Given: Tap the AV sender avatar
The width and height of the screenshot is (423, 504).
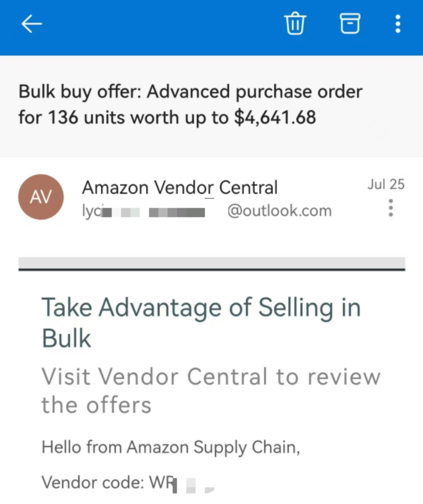Looking at the screenshot, I should pos(41,197).
